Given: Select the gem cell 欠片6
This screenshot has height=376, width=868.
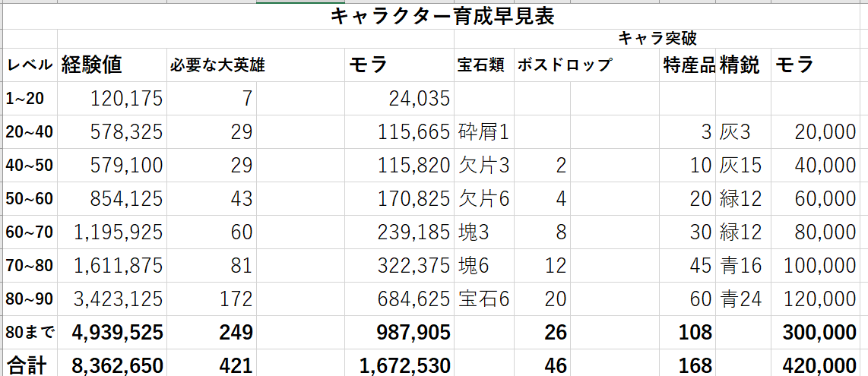Looking at the screenshot, I should coord(484,198).
